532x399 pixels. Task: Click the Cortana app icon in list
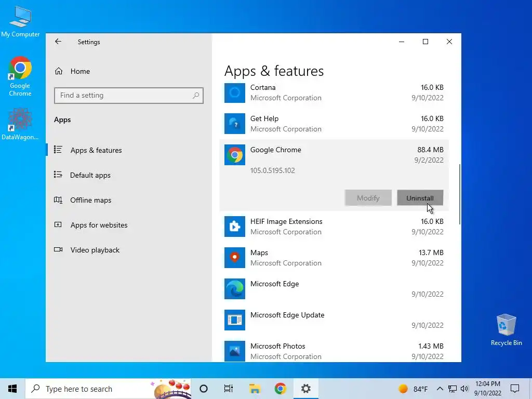point(234,92)
